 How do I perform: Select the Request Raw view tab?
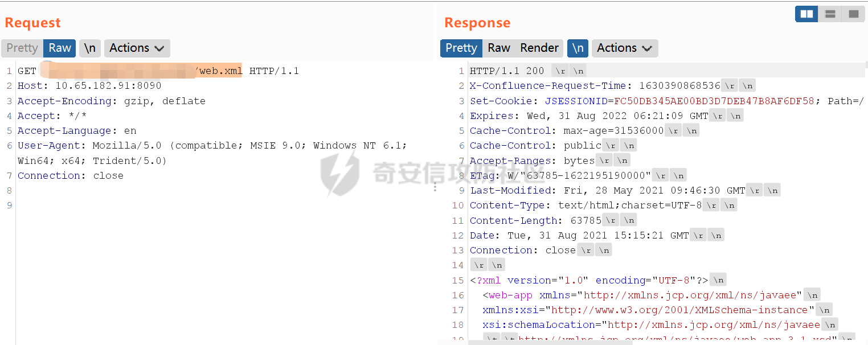click(x=60, y=48)
